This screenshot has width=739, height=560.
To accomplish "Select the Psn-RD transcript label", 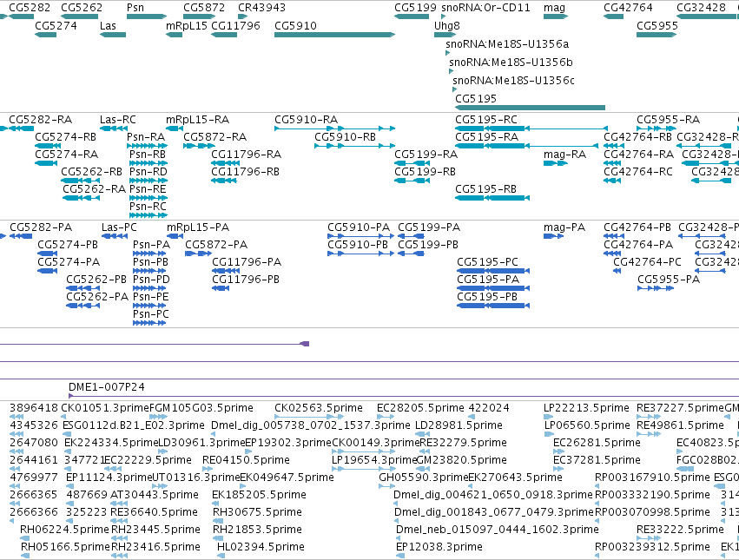I will (148, 172).
